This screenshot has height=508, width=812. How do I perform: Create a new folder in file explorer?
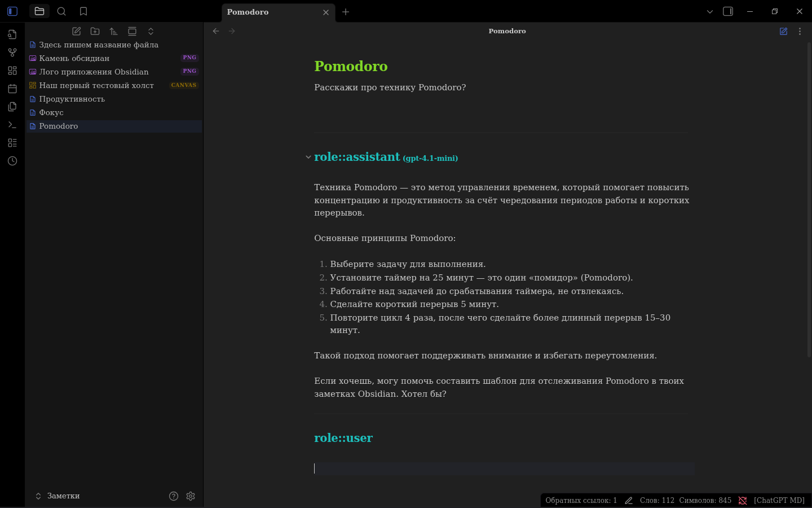tap(95, 32)
